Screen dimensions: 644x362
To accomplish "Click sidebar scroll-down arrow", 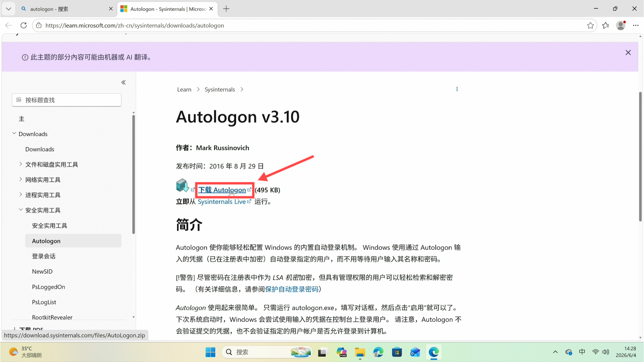I will tap(133, 317).
